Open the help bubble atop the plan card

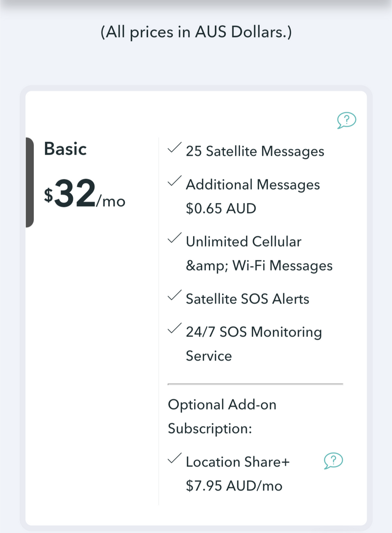[346, 120]
